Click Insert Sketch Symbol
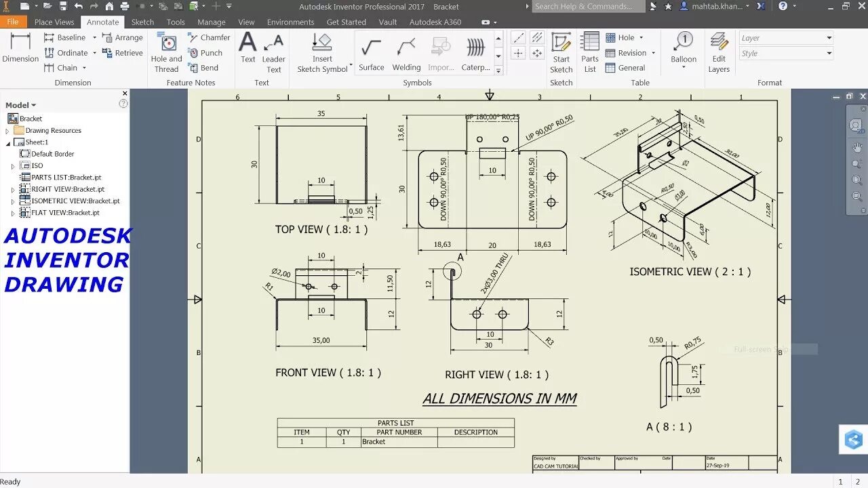This screenshot has width=868, height=488. pos(323,53)
